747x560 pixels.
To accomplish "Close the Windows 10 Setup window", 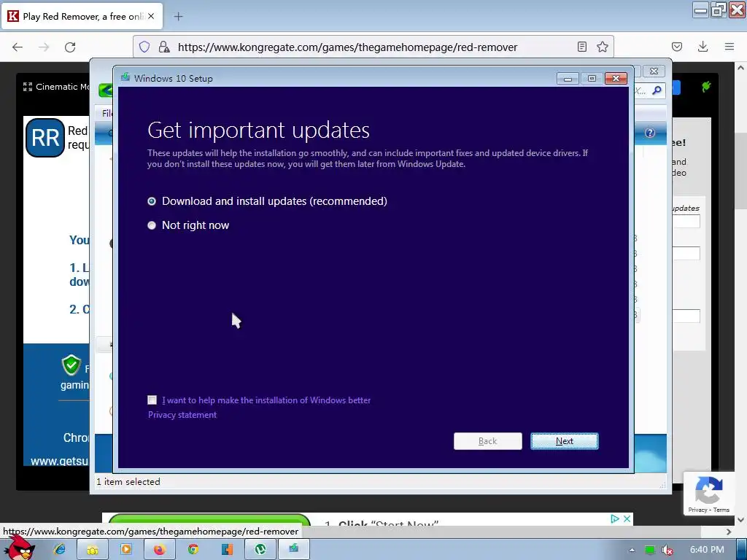I will tap(616, 79).
